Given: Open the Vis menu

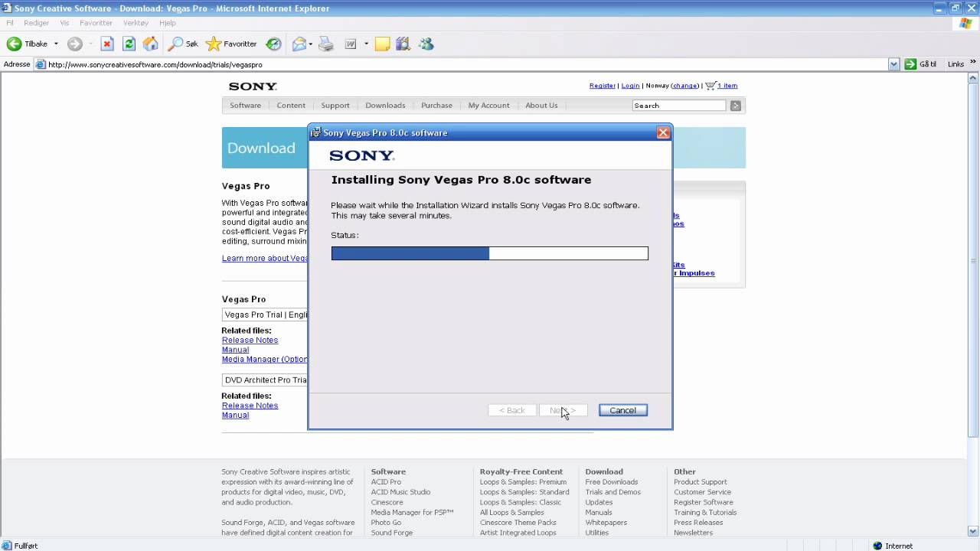Looking at the screenshot, I should point(64,23).
